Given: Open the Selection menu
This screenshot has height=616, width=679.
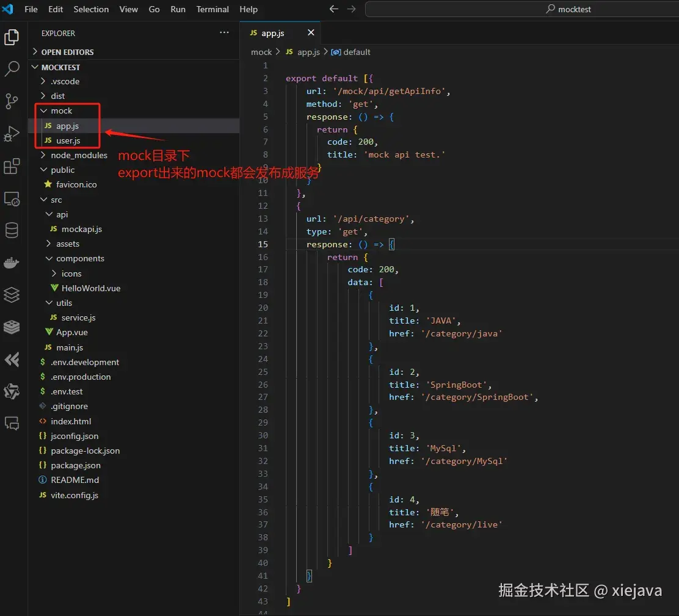Looking at the screenshot, I should point(91,9).
